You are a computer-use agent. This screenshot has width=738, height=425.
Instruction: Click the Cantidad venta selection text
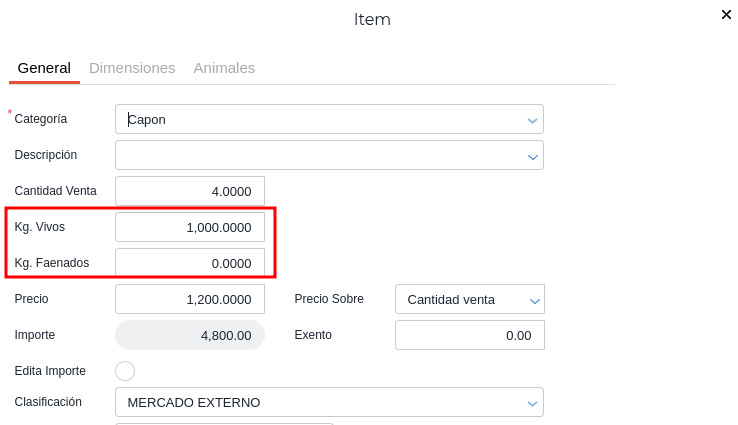coord(450,299)
